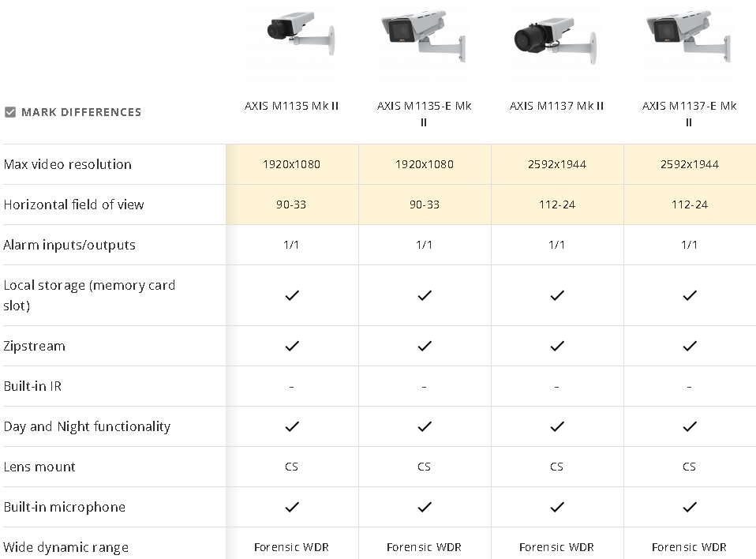756x559 pixels.
Task: Click the AXIS M1137 Mk II camera image
Action: (556, 39)
